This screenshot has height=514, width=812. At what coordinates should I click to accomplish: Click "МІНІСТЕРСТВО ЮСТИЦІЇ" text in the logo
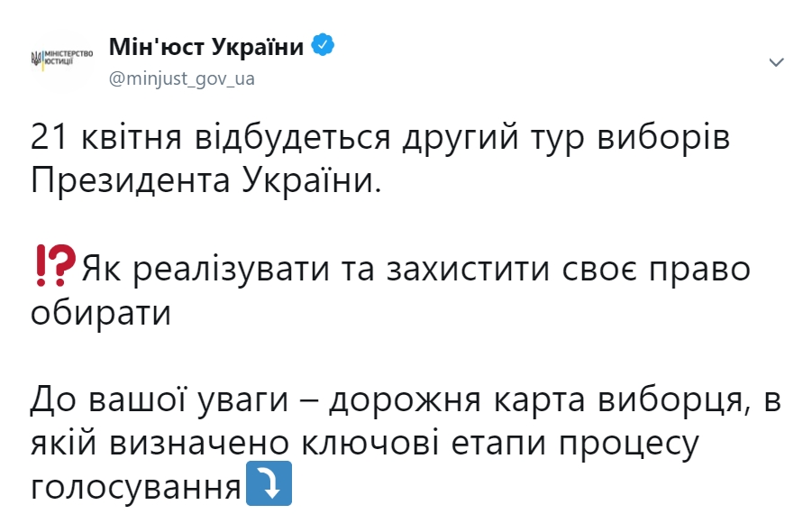[x=68, y=58]
